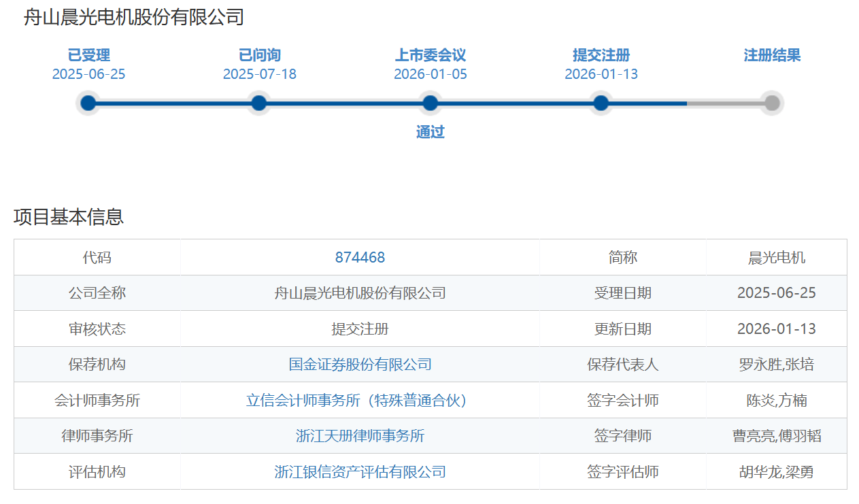The width and height of the screenshot is (859, 504).
Task: Click the 项目基本信息 section heading
Action: (68, 217)
